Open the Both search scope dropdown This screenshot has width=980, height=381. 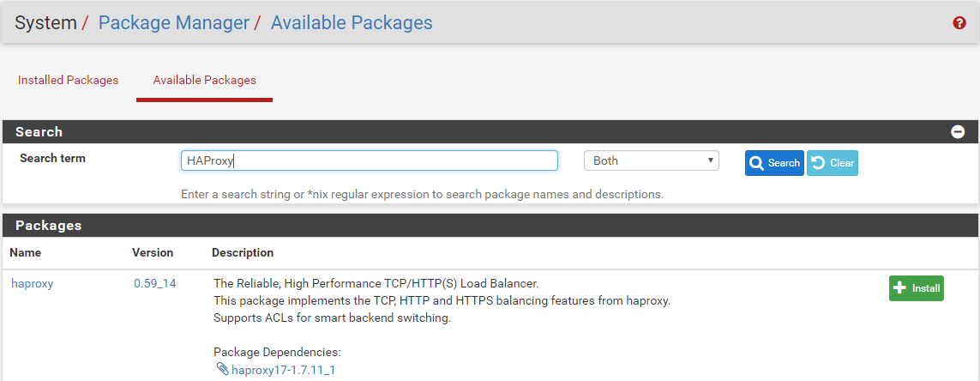pos(651,160)
